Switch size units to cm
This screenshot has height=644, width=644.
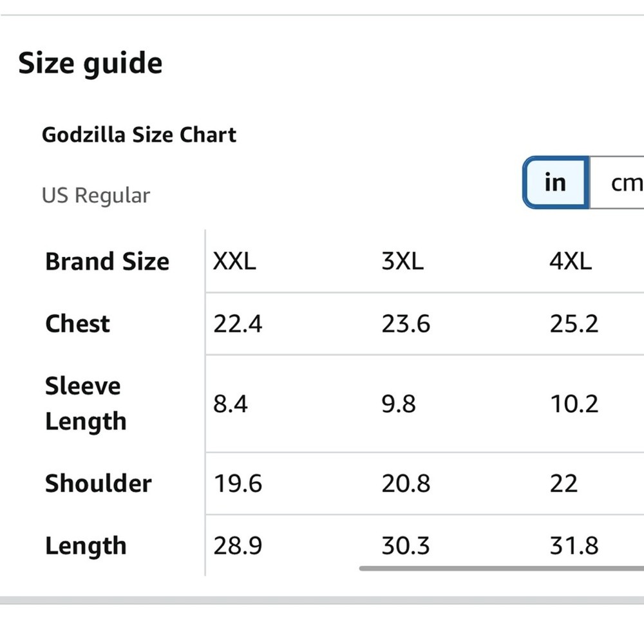coord(621,183)
